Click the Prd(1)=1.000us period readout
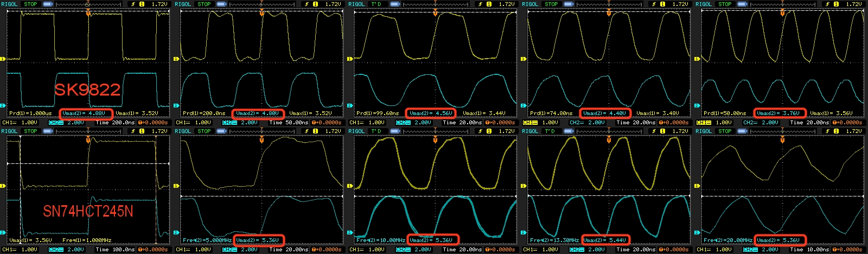This screenshot has height=254, width=868. pyautogui.click(x=30, y=113)
